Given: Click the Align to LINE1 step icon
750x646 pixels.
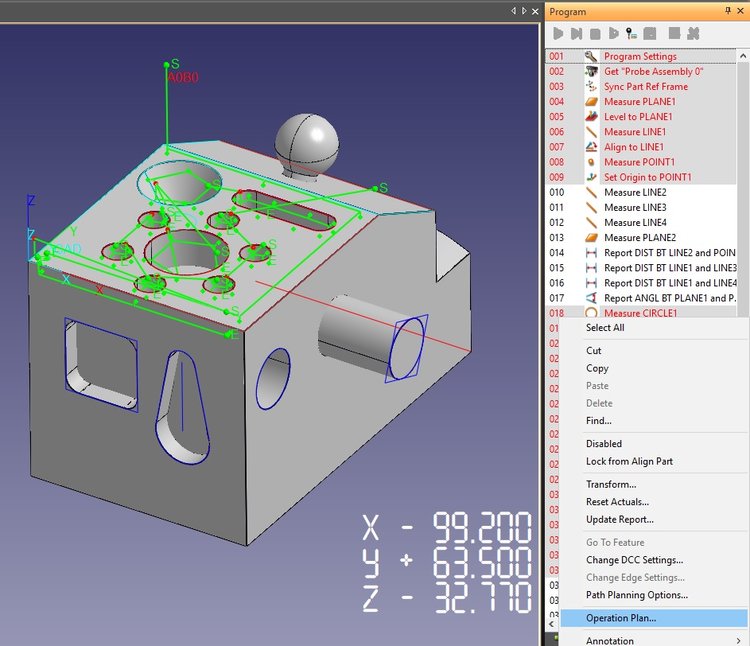Looking at the screenshot, I should pyautogui.click(x=591, y=147).
